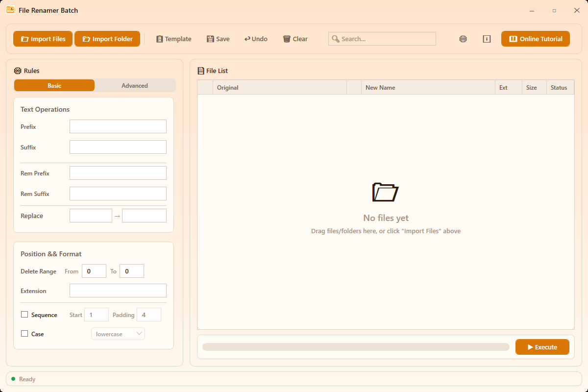Click the Rem Suffix input field
The image size is (588, 392).
[x=118, y=194]
